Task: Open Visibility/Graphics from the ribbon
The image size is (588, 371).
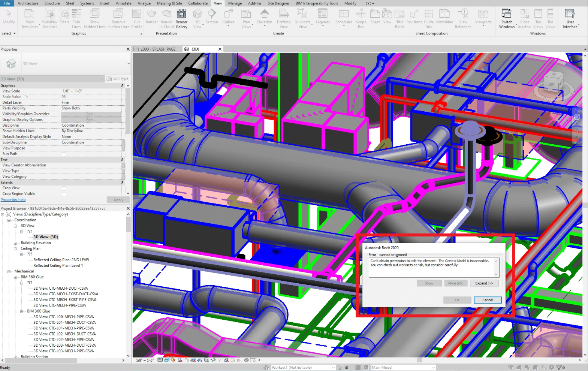Action: click(50, 18)
